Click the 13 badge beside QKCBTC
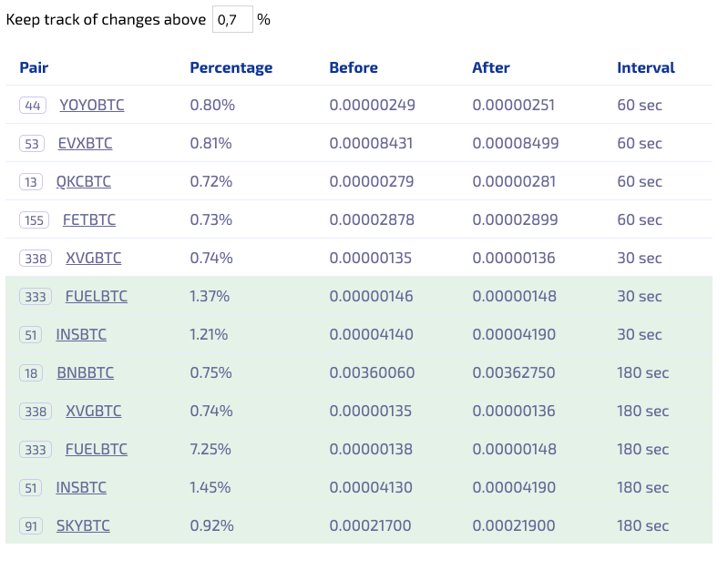The height and width of the screenshot is (570, 728). (31, 181)
